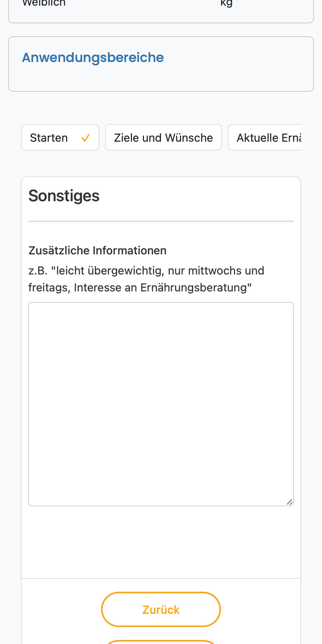This screenshot has height=644, width=322.
Task: Select the Aktuelle Ernährung tab
Action: pos(265,137)
